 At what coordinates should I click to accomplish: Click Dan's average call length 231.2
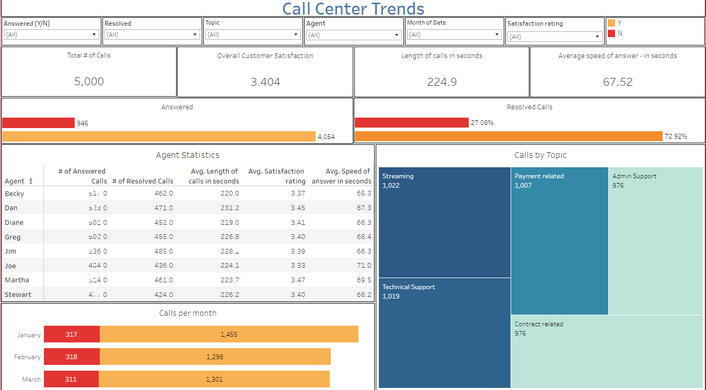tap(230, 208)
